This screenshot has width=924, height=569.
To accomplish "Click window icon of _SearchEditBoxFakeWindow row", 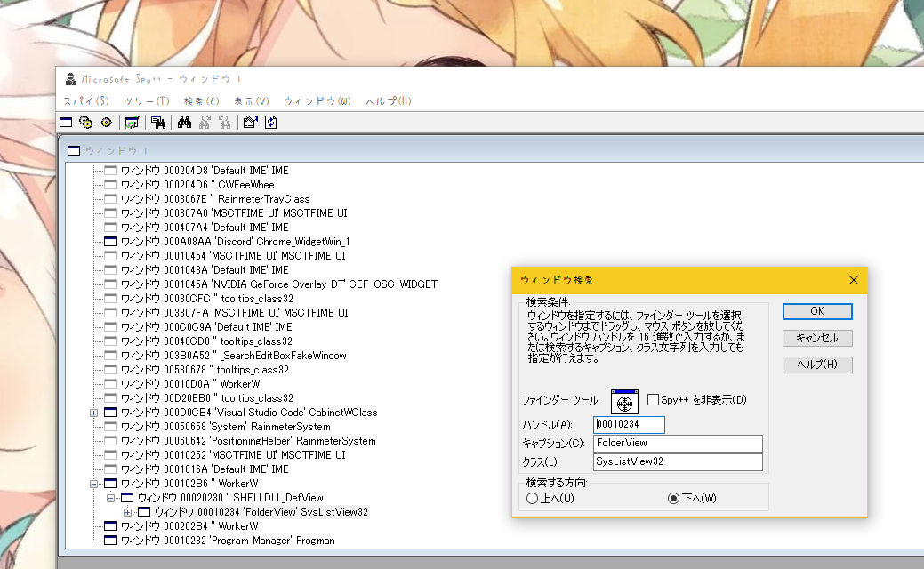I will tap(110, 356).
